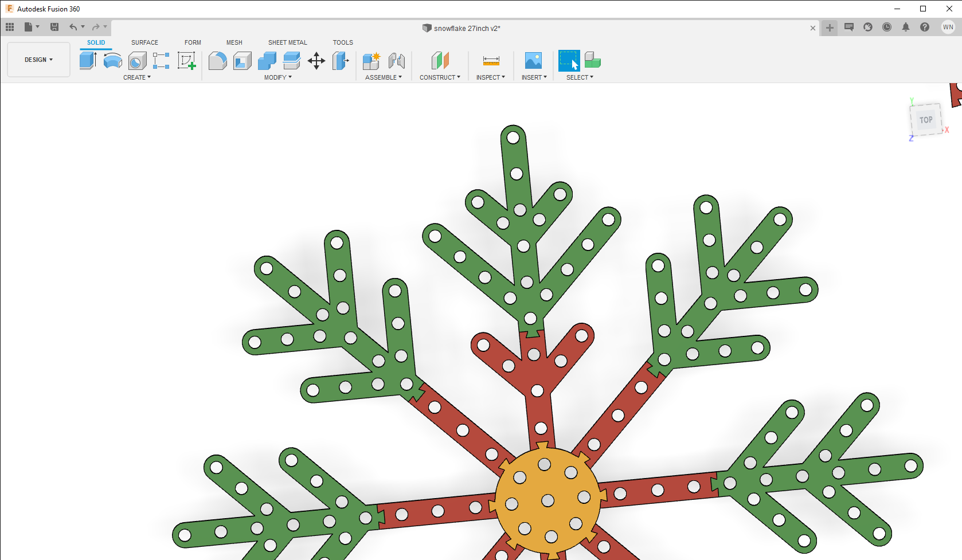Viewport: 962px width, 560px height.
Task: Select the Rectangular Pattern tool
Action: (161, 60)
